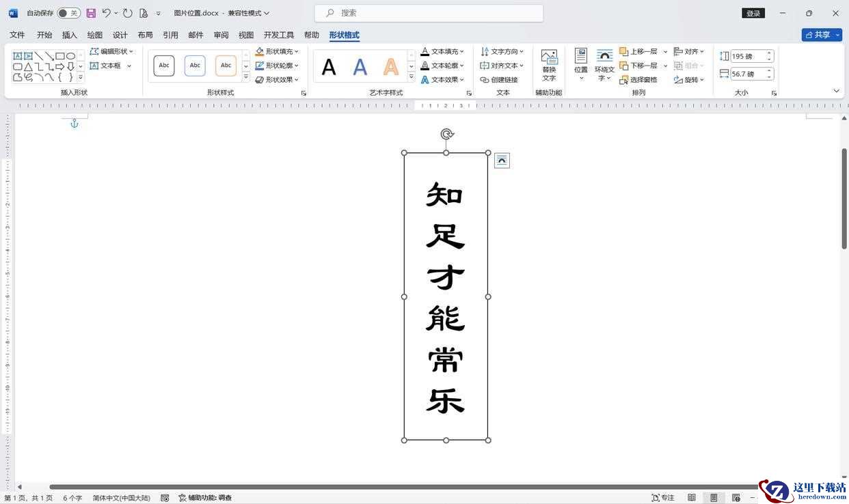Select the down arrow shape
849x504 pixels.
pos(70,66)
